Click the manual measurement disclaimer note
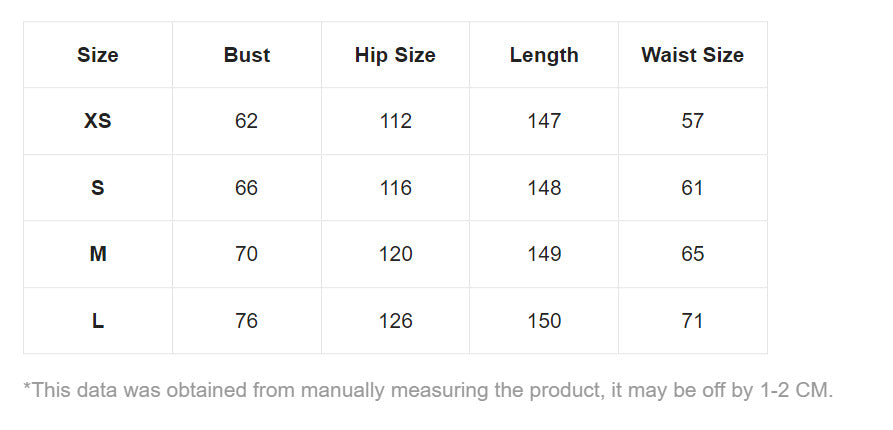Screen dimensions: 893x430 pyautogui.click(x=428, y=390)
